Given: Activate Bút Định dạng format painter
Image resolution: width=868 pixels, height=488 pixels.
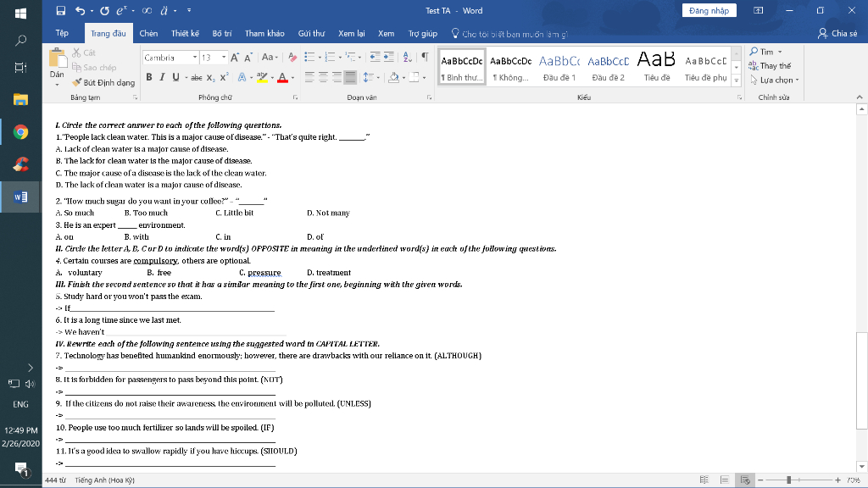Looking at the screenshot, I should pyautogui.click(x=103, y=82).
